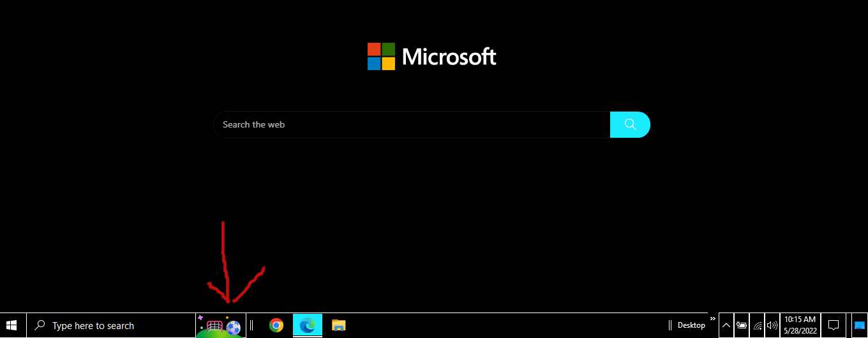868x338 pixels.
Task: Click the Desktop toolbar label
Action: 691,325
